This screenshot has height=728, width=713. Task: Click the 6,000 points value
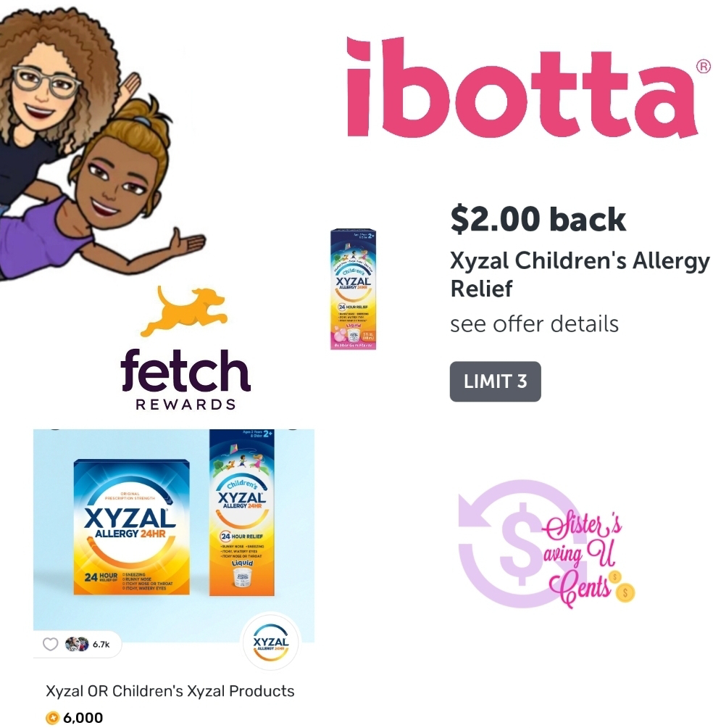click(83, 718)
